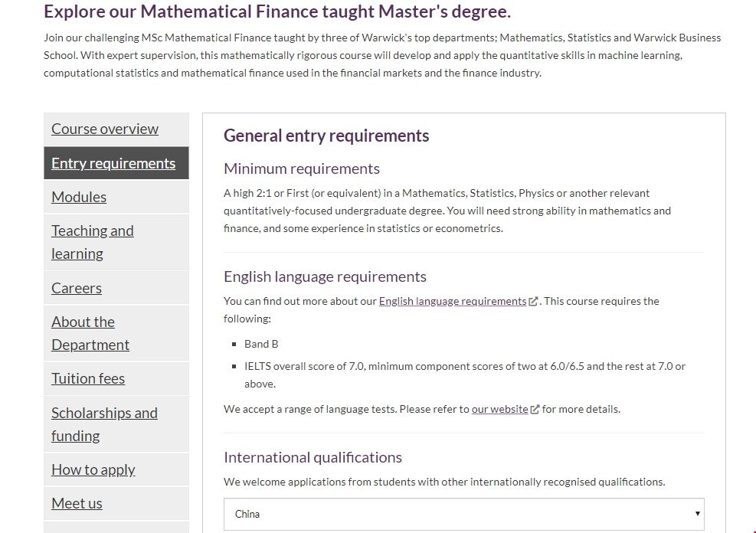Open About the Department section
Screen dimensions: 756x533
tap(90, 333)
